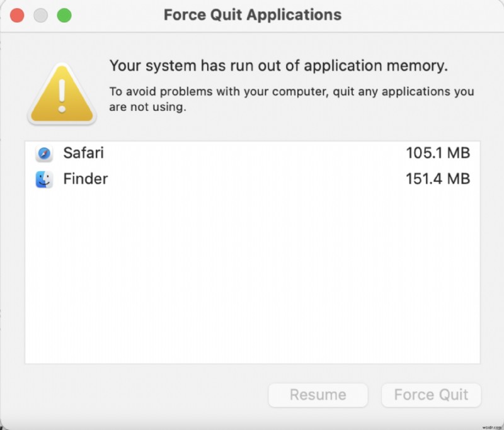Click the Finder row label text
This screenshot has height=430, width=504.
[x=85, y=179]
